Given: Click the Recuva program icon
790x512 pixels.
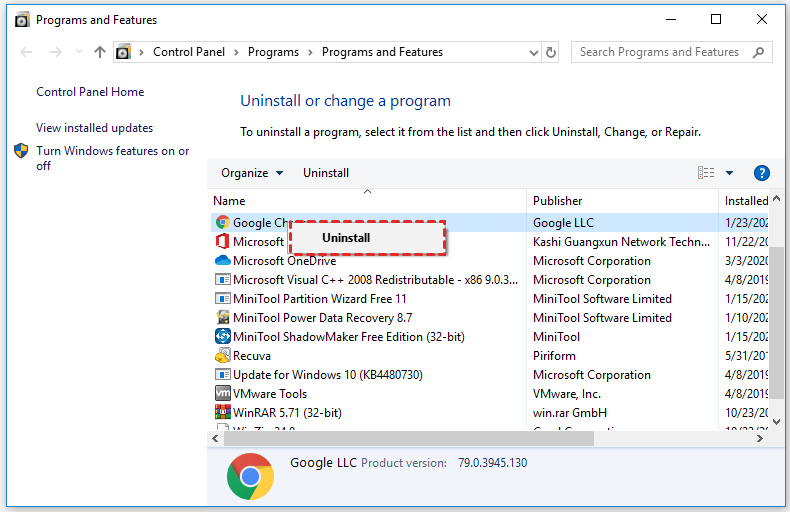Looking at the screenshot, I should (222, 356).
